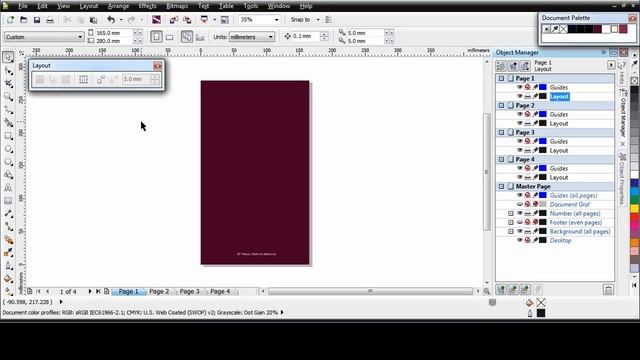Open the Effects menu
Screen dimensions: 640x360
click(147, 6)
